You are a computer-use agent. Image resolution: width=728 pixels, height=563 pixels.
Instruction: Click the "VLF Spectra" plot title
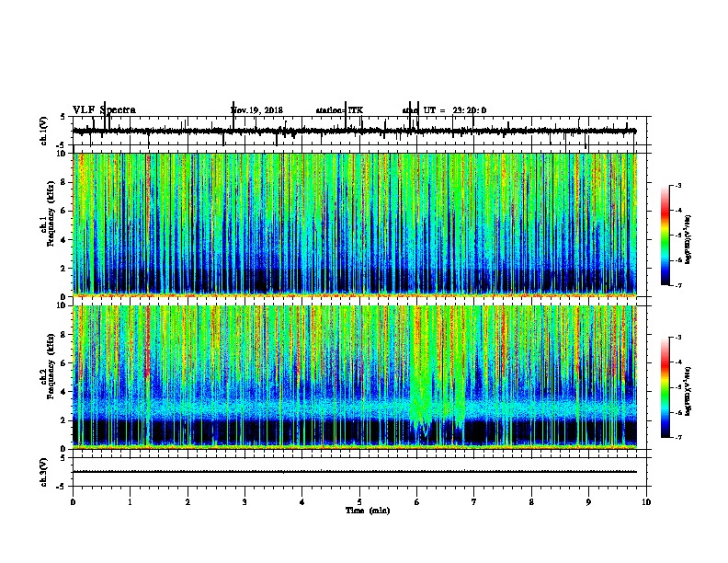(104, 110)
